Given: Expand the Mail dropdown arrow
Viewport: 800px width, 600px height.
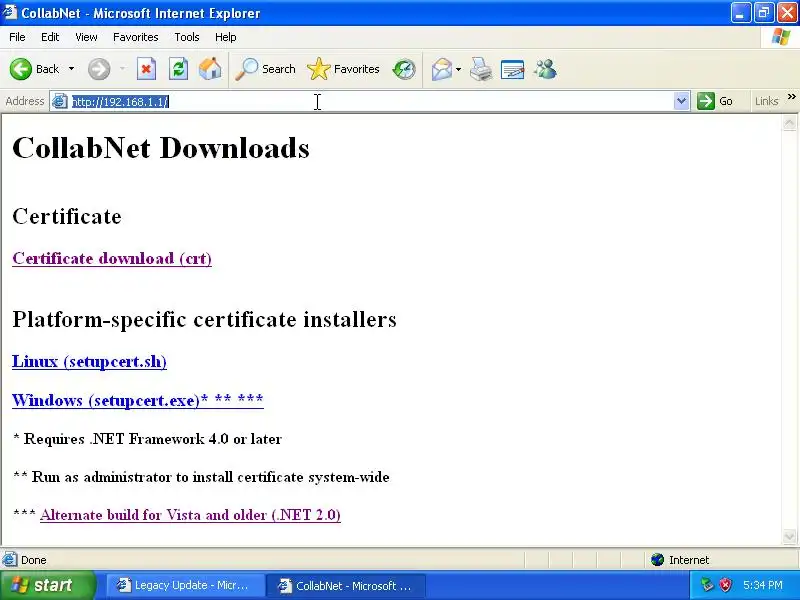Looking at the screenshot, I should tap(458, 69).
